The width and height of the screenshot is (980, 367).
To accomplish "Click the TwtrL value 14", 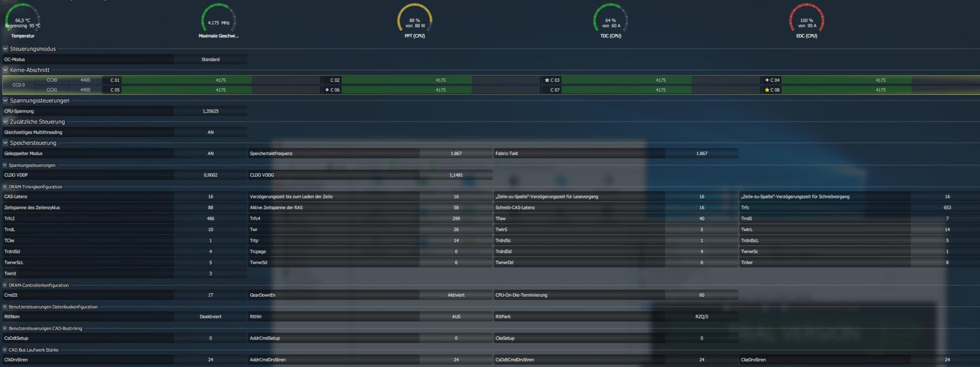I will (947, 230).
